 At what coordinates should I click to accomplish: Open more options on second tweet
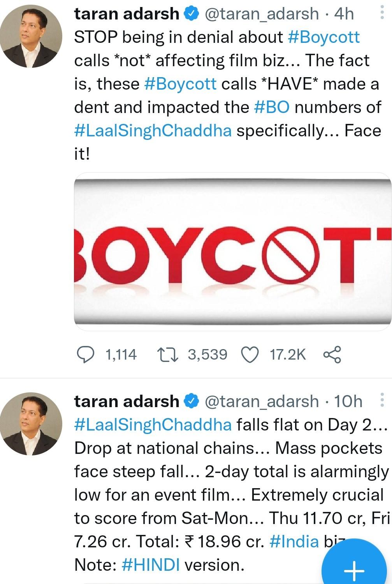[x=381, y=401]
